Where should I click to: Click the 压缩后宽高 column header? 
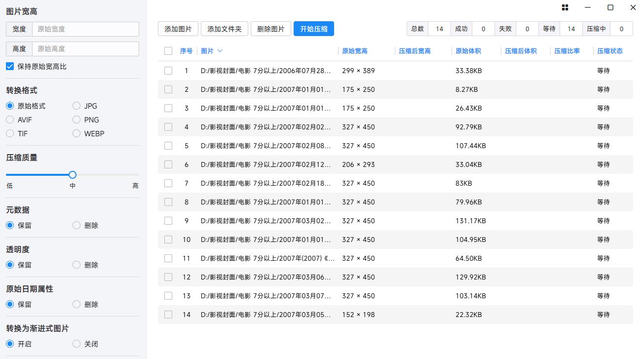tap(415, 51)
